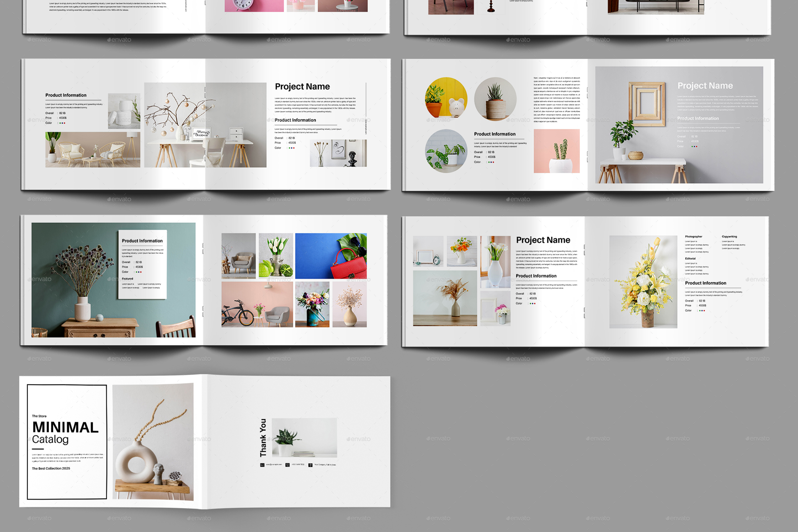
Task: Click the phone icon next to the contact number
Action: tap(288, 465)
